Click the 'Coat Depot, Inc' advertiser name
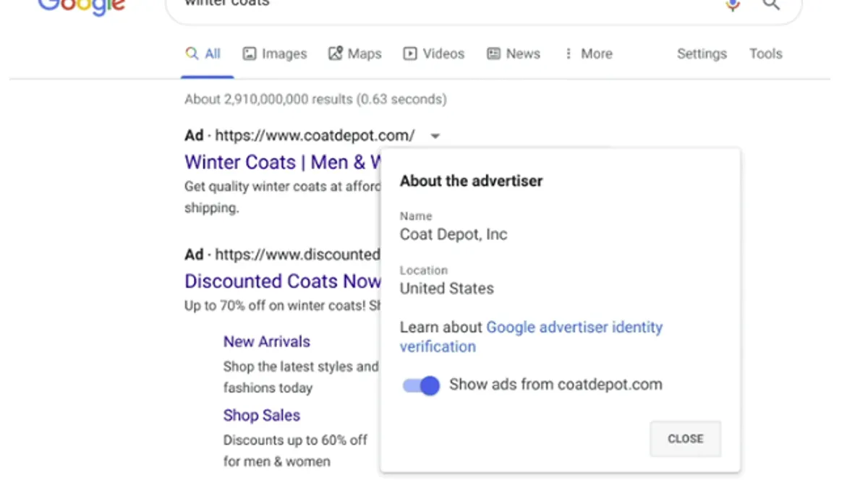This screenshot has height=488, width=868. (x=454, y=234)
